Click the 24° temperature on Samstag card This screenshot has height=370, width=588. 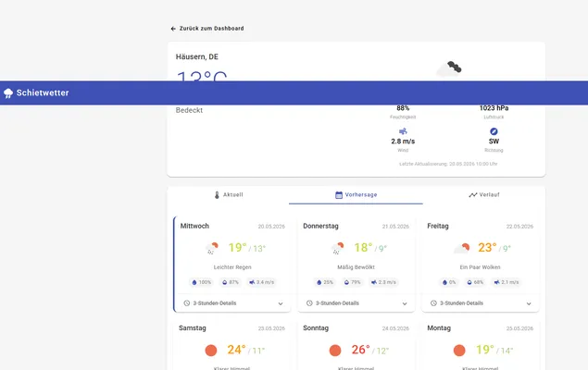(237, 350)
